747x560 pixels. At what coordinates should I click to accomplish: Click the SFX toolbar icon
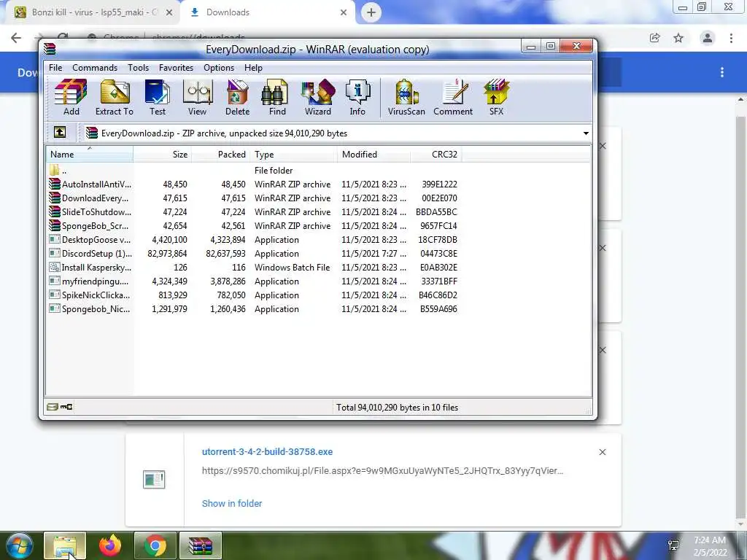[x=496, y=98]
